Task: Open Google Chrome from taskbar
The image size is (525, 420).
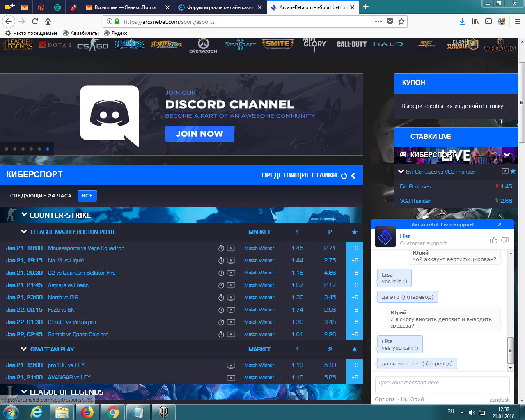Action: [x=112, y=412]
